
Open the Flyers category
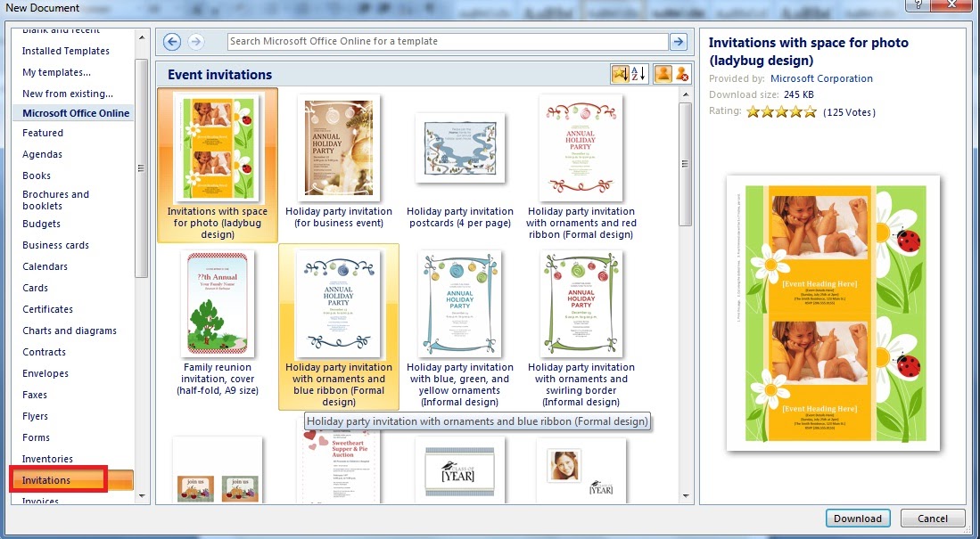(35, 416)
